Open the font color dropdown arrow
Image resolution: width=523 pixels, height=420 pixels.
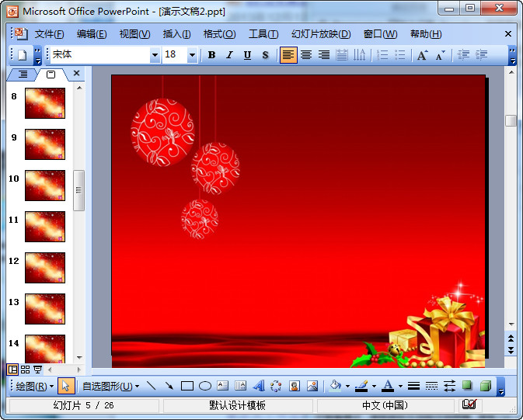coord(400,387)
